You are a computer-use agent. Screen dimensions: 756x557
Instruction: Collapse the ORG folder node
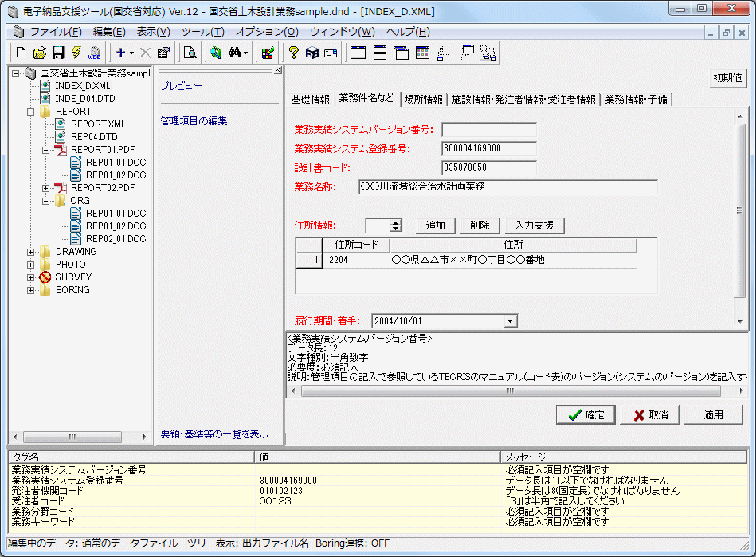tap(45, 201)
